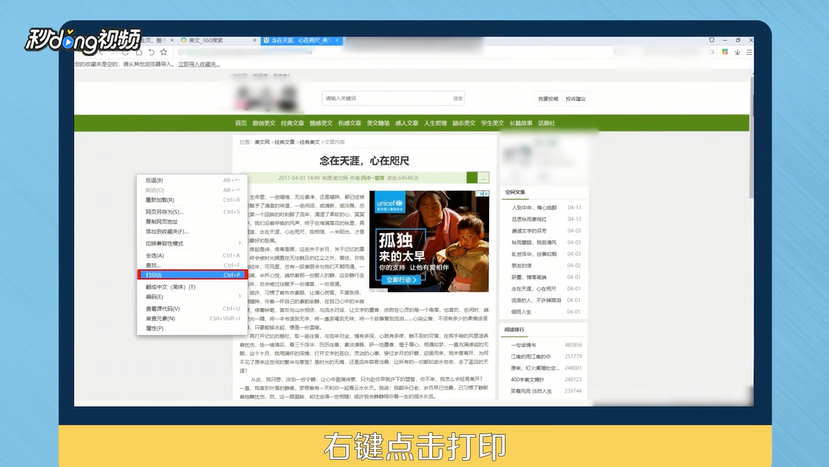The width and height of the screenshot is (829, 467).
Task: Click the page vertical scrollbar
Action: tap(751, 137)
